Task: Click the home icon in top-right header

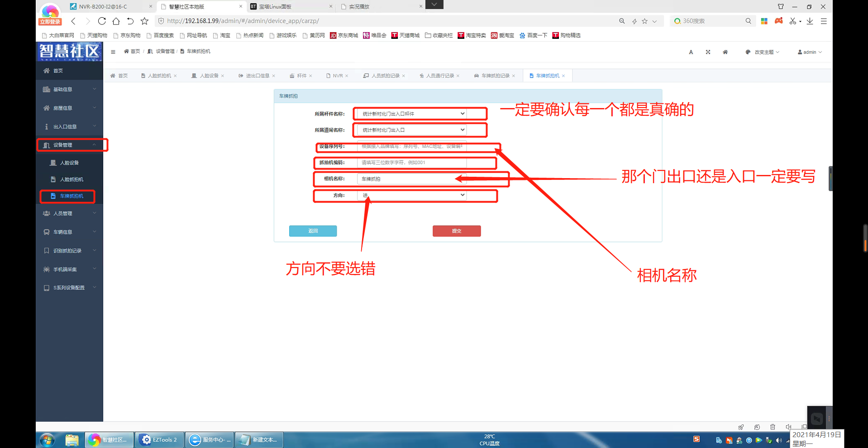Action: [x=725, y=52]
